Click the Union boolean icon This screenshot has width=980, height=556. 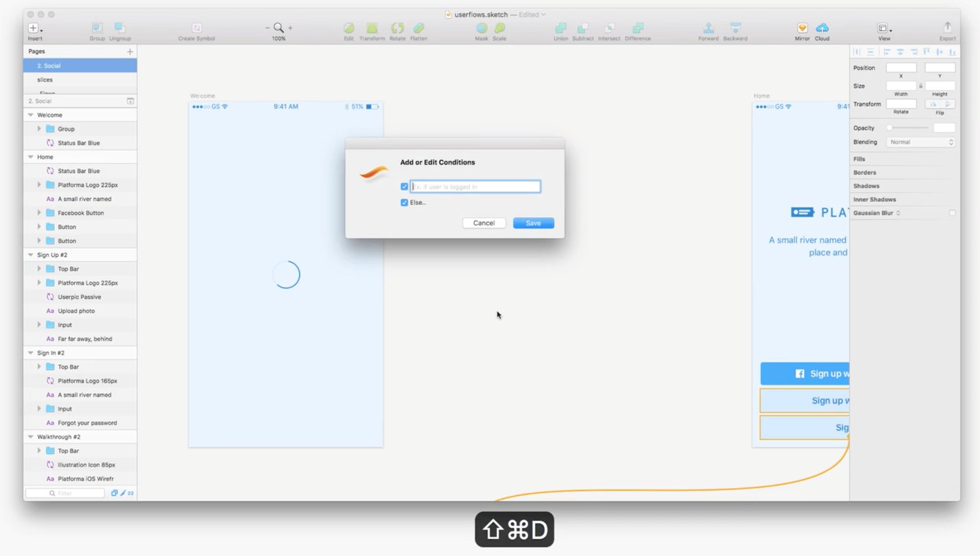(x=560, y=28)
